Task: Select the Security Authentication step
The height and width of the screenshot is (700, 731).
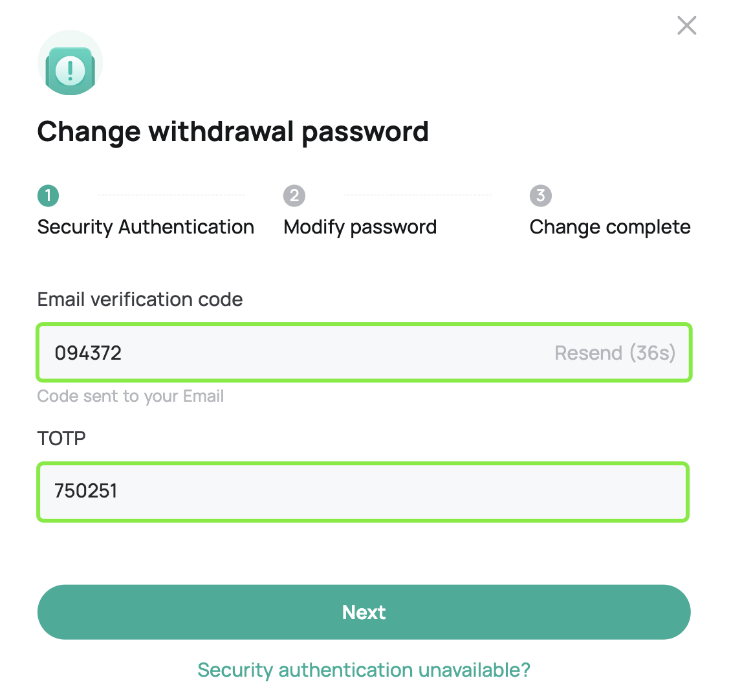Action: tap(146, 226)
